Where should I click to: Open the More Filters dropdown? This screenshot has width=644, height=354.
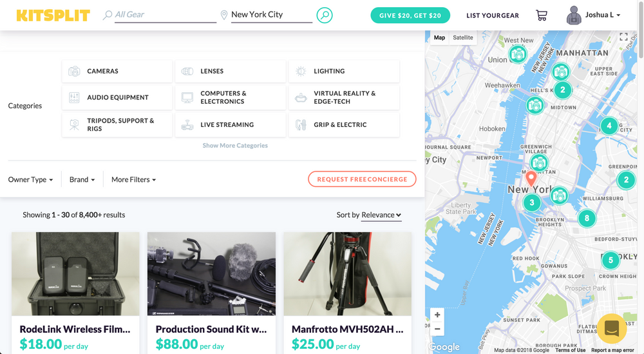(x=133, y=180)
